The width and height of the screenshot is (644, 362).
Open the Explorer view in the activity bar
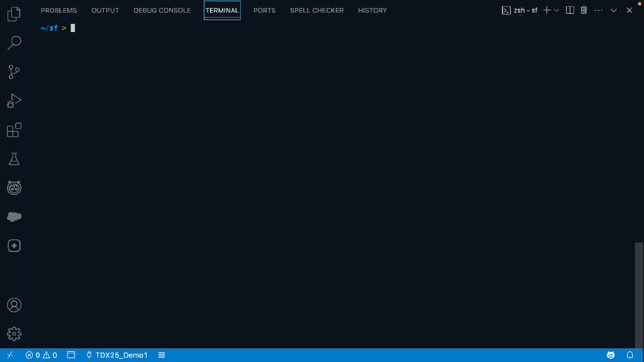pyautogui.click(x=14, y=14)
